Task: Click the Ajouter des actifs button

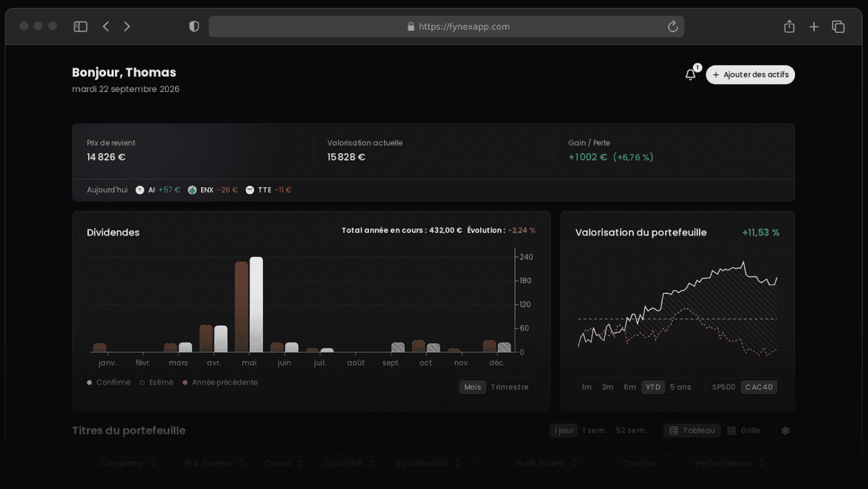Action: point(750,75)
